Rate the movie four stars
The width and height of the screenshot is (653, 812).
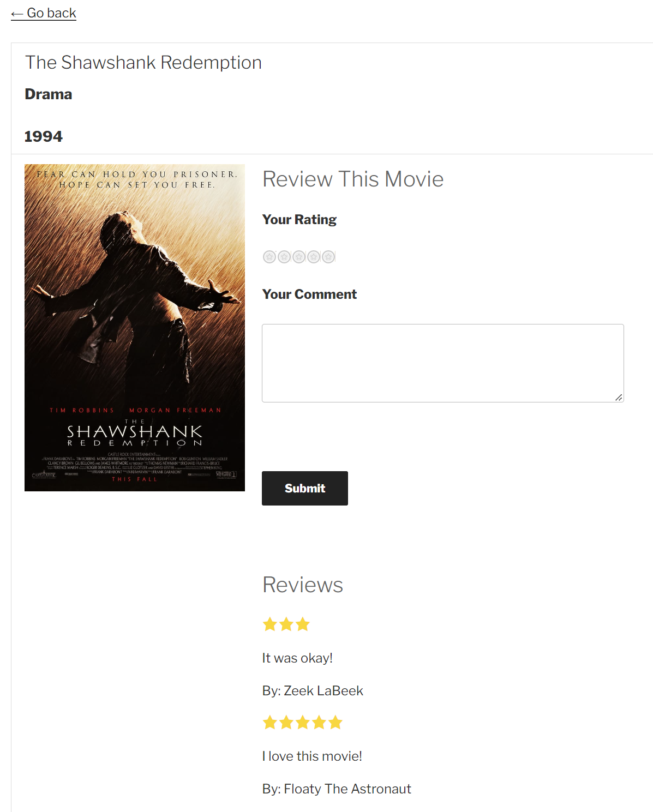pos(314,257)
